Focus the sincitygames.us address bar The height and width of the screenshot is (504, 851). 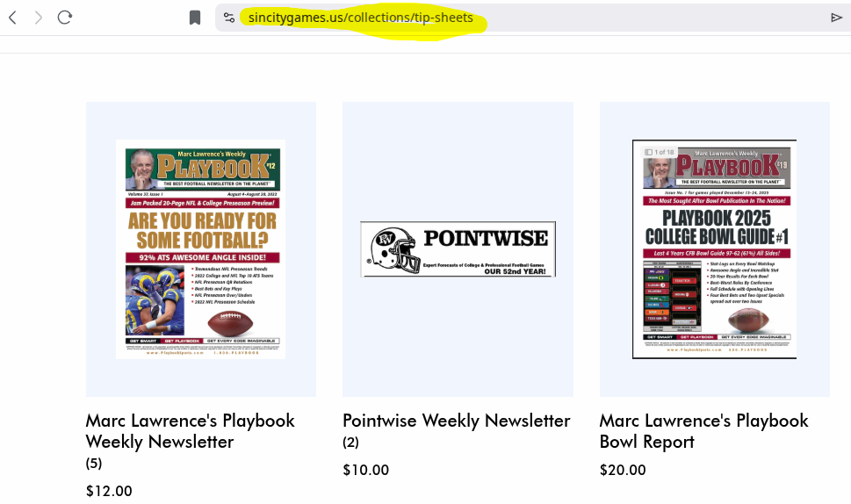(x=360, y=18)
